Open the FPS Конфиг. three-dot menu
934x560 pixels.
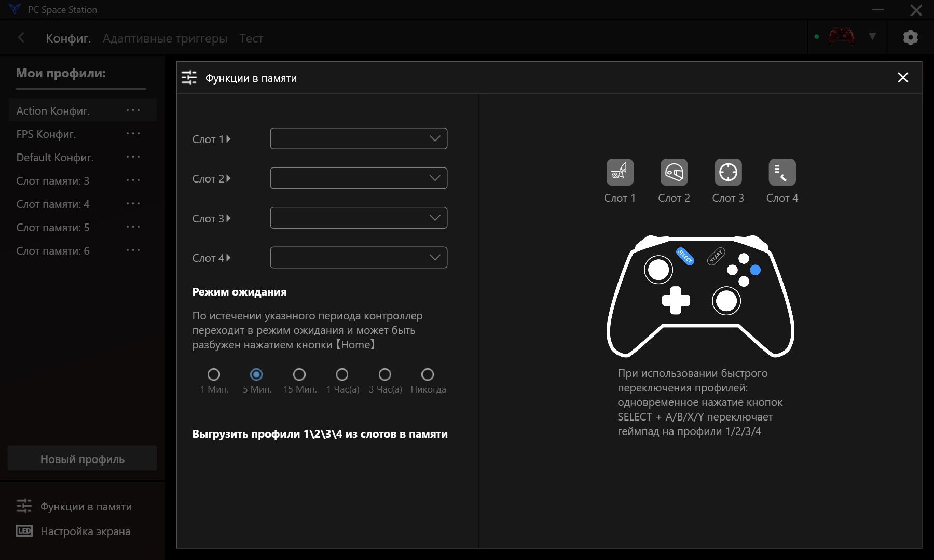click(133, 133)
